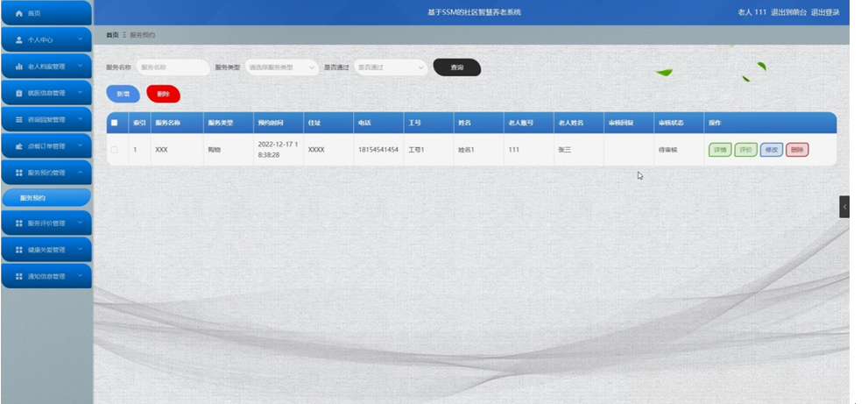The width and height of the screenshot is (868, 404).
Task: Click the grid icon of 通知信息管理
Action: [19, 277]
